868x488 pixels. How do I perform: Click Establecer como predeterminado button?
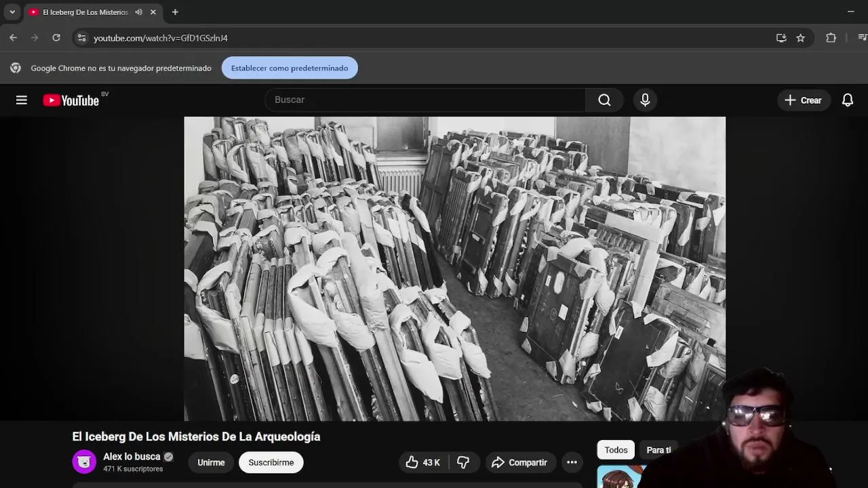pos(290,68)
